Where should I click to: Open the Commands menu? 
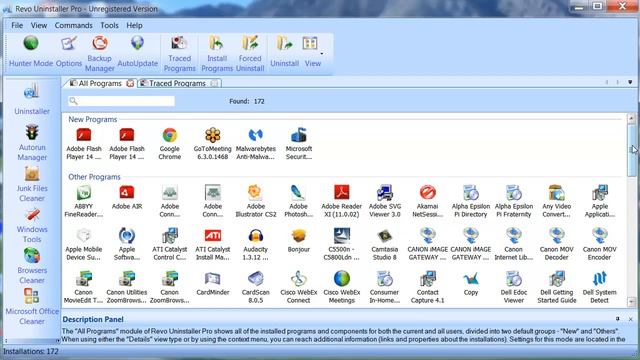tap(73, 25)
